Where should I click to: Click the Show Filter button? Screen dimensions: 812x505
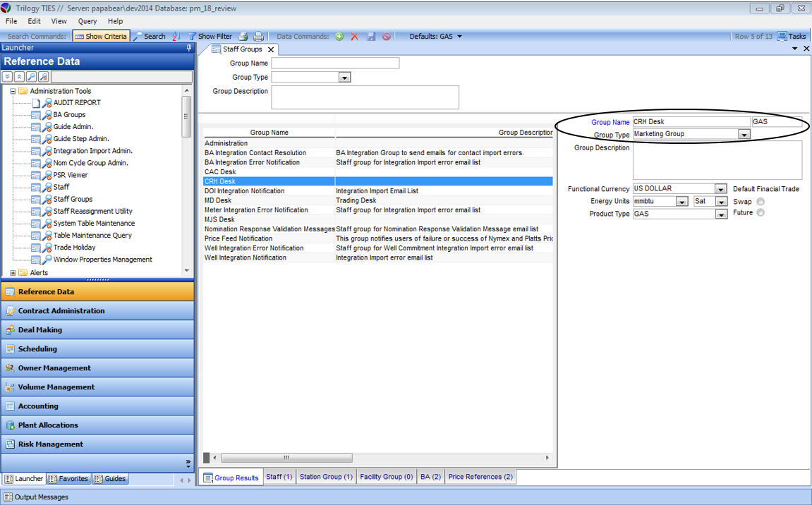pos(210,37)
